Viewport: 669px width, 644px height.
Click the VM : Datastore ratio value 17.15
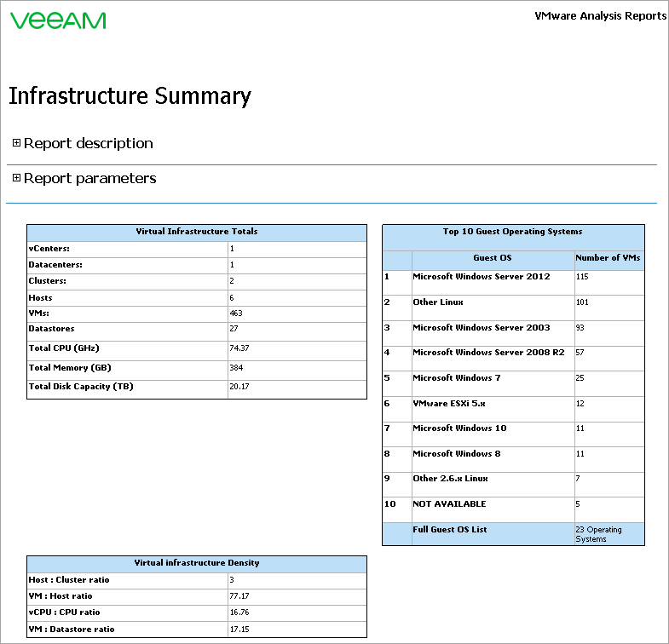[x=239, y=630]
